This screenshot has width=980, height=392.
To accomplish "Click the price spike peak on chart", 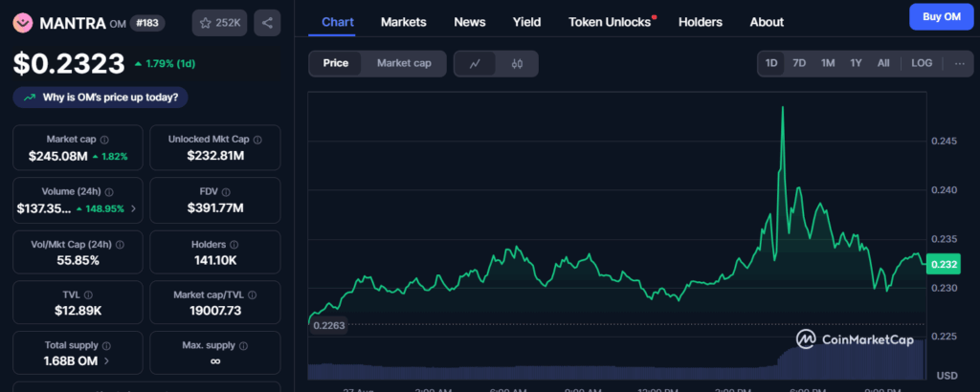I will coord(783,107).
